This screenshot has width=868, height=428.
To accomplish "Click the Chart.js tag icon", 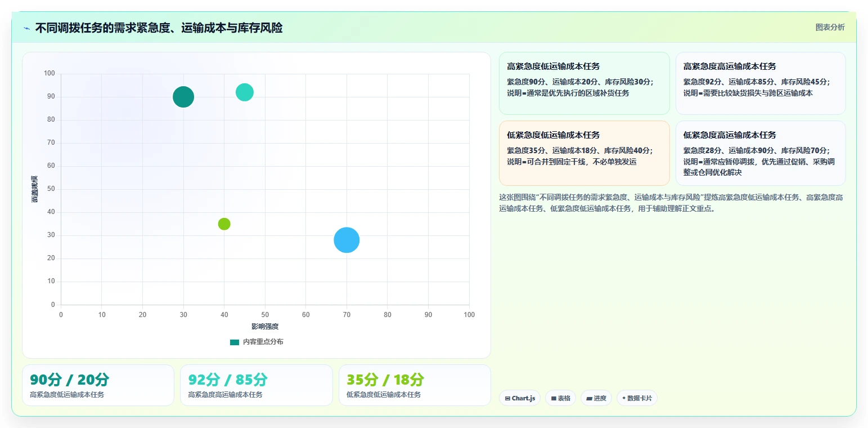I will [x=507, y=398].
